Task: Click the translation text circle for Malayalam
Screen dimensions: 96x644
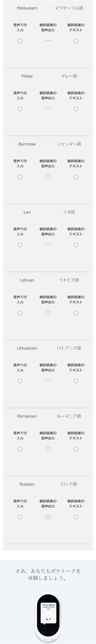Action: coord(76,41)
